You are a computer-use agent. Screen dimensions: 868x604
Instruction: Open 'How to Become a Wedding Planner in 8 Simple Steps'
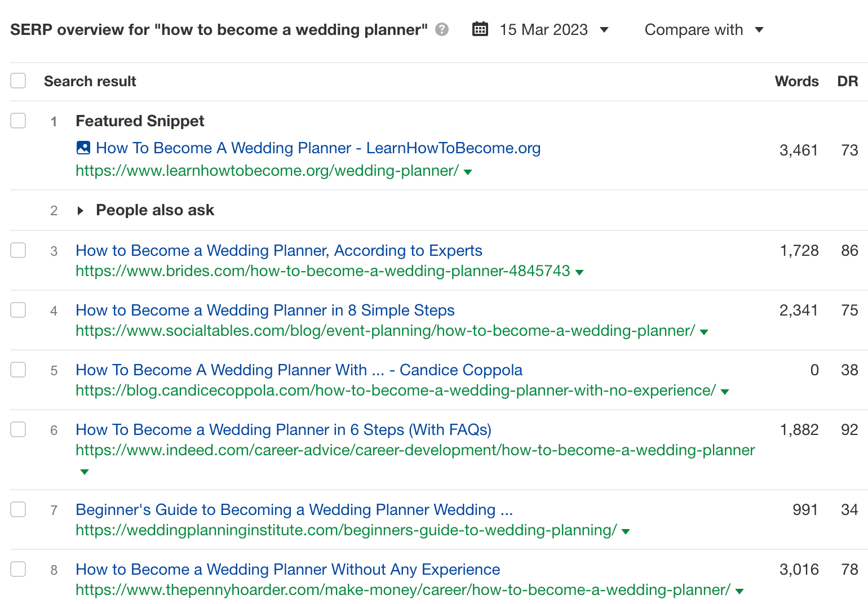pos(265,310)
